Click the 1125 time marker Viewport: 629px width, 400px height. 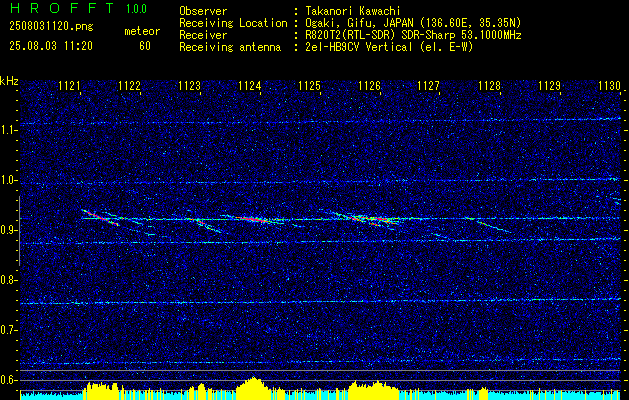[309, 85]
